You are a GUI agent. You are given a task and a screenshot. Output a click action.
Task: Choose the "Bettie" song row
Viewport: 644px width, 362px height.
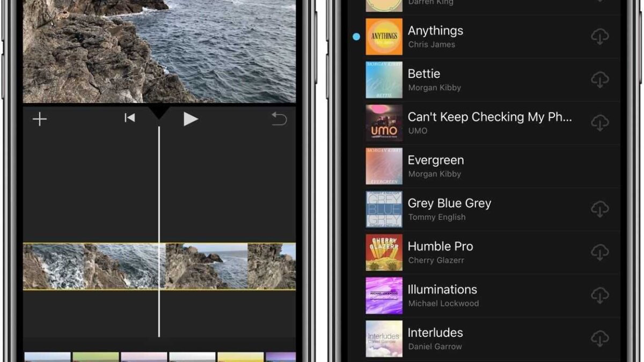click(483, 79)
